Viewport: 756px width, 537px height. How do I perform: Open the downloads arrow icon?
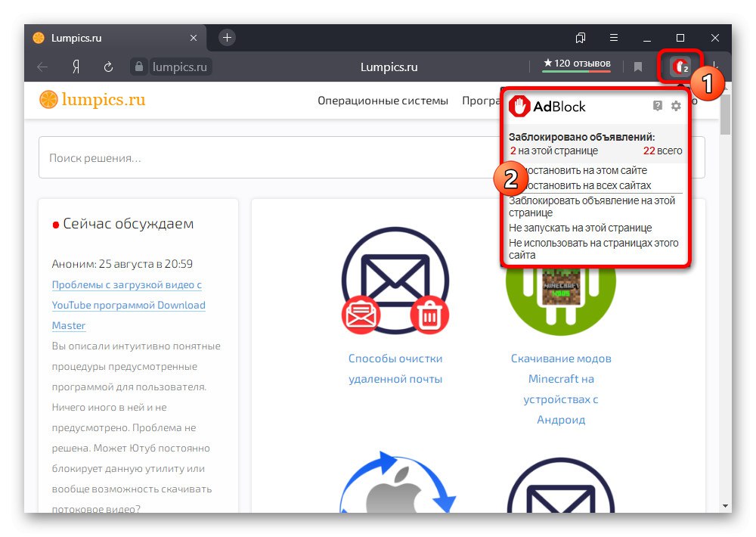tap(715, 67)
